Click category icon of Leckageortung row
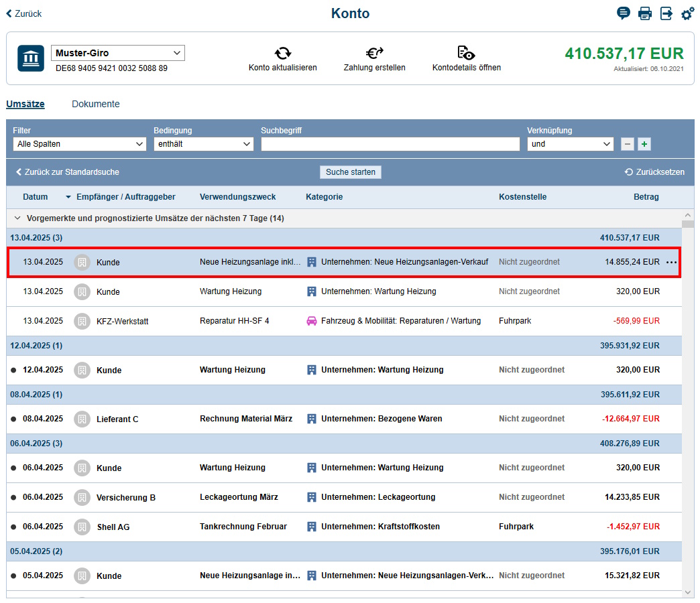Screen dimensions: 700x603 (x=312, y=497)
